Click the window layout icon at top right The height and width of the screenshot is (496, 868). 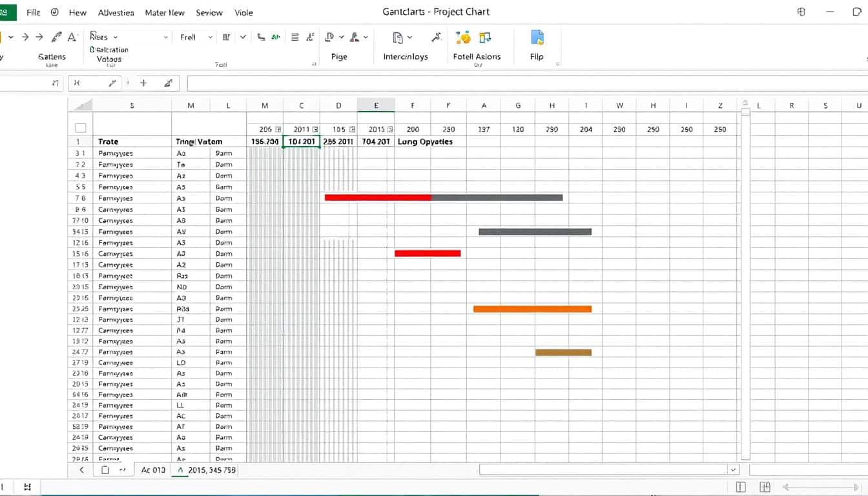[x=801, y=12]
